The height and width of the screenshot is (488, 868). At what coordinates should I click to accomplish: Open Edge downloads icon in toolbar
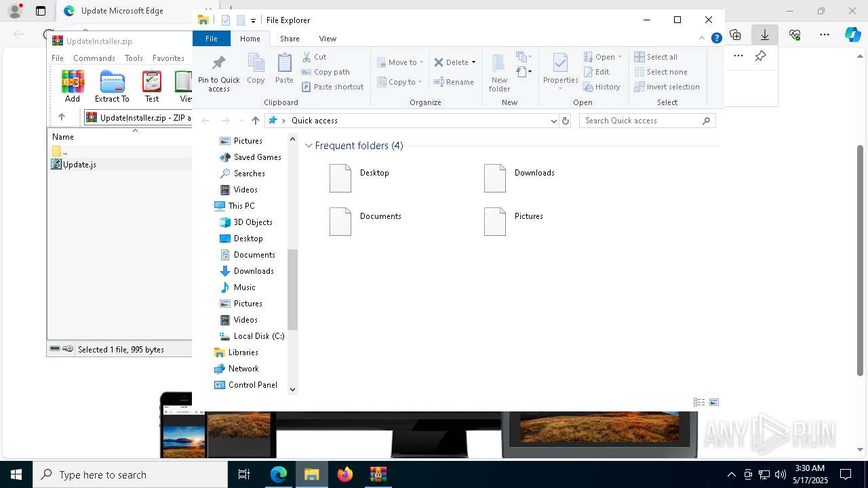coord(764,35)
